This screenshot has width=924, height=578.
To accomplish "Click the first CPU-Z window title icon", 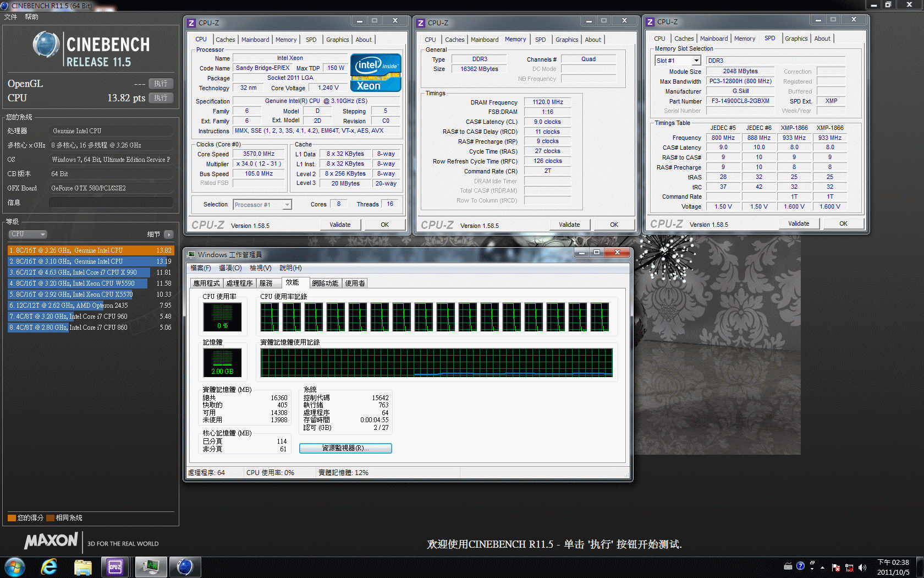I will tap(191, 23).
